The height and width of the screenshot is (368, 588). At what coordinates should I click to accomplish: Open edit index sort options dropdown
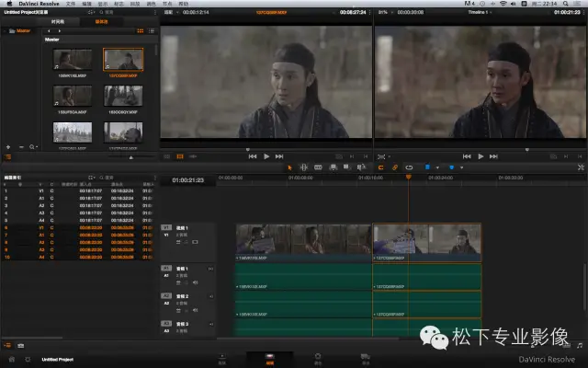point(92,178)
